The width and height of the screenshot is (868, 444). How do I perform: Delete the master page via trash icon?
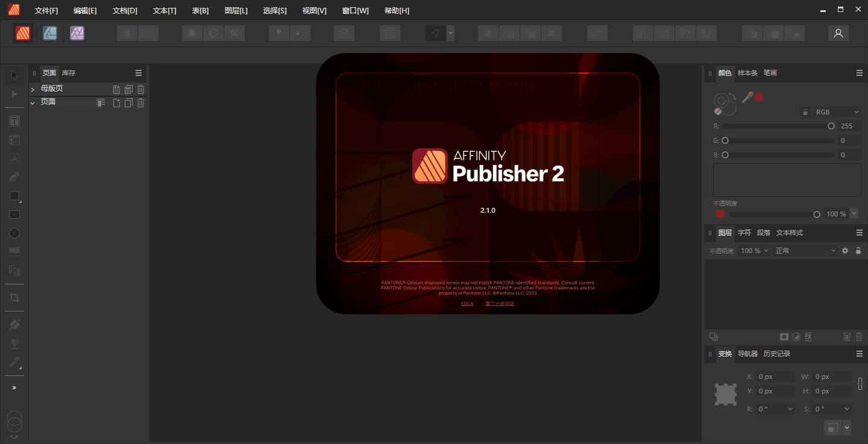click(x=140, y=89)
